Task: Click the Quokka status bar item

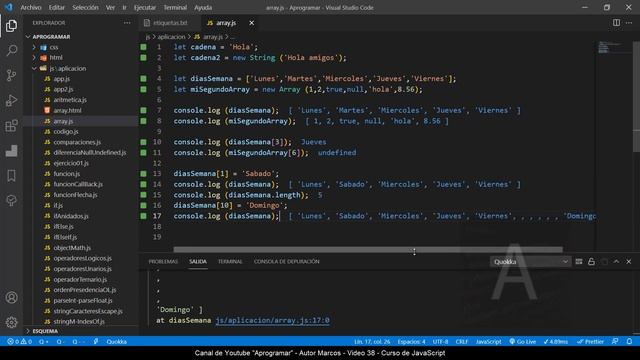Action: 116,342
